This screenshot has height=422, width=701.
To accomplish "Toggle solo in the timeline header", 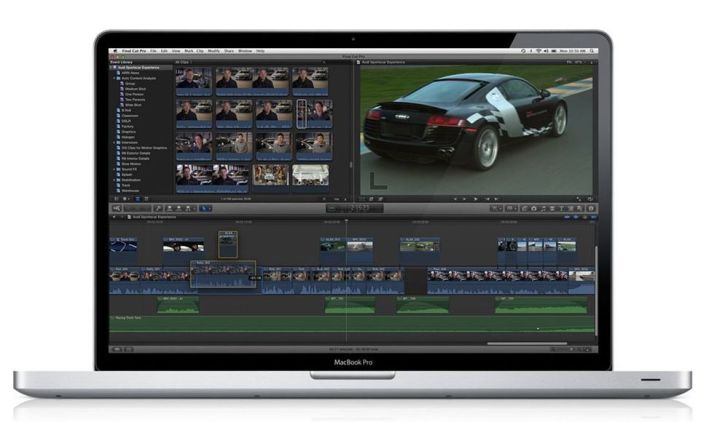I will click(584, 217).
